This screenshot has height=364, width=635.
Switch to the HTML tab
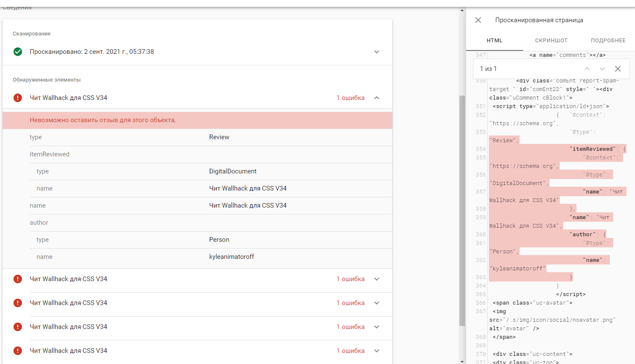point(494,41)
